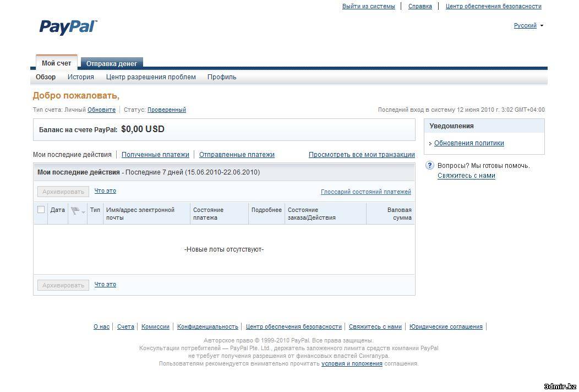This screenshot has width=579, height=392.
Task: Click Выйти из системы link
Action: [x=369, y=6]
